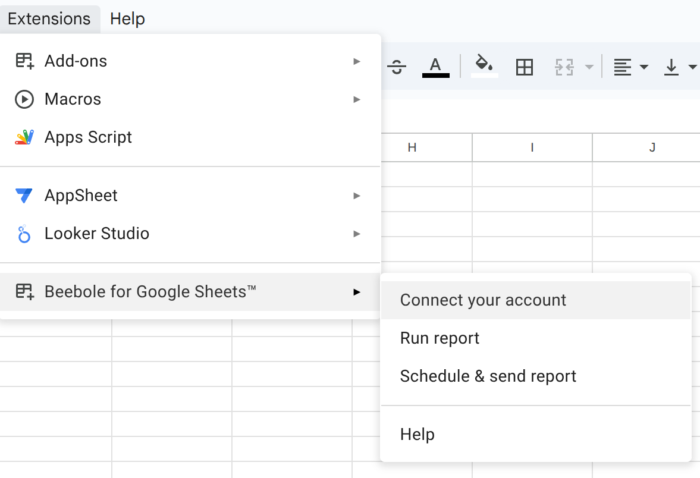Select column J header
Viewport: 700px width, 478px height.
click(646, 148)
